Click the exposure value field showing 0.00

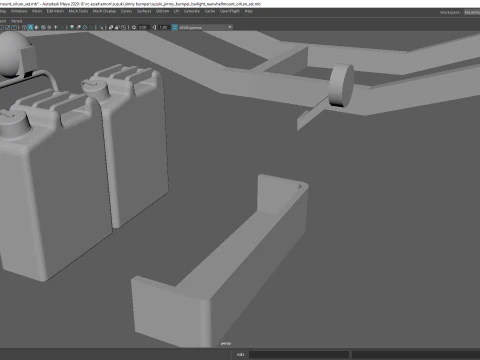[143, 27]
